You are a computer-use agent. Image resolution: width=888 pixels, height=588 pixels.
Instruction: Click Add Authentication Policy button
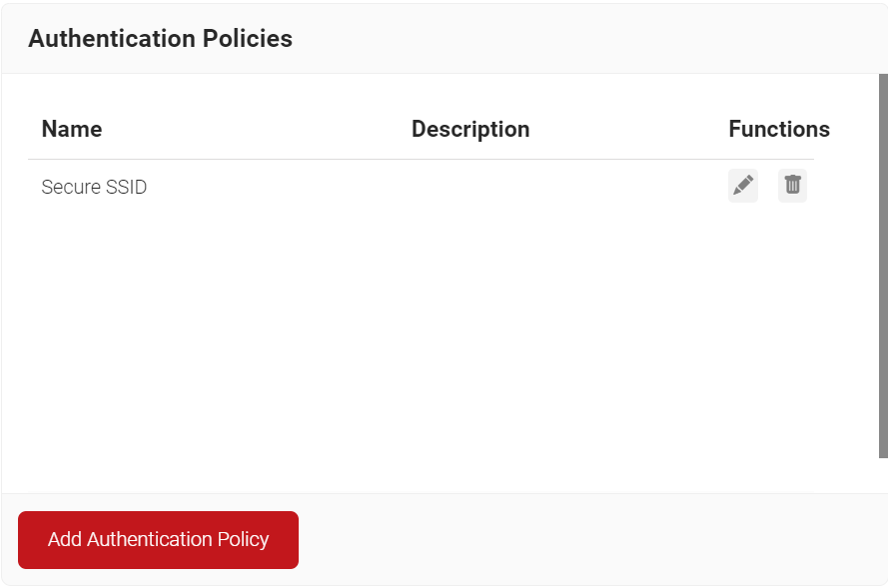(158, 540)
